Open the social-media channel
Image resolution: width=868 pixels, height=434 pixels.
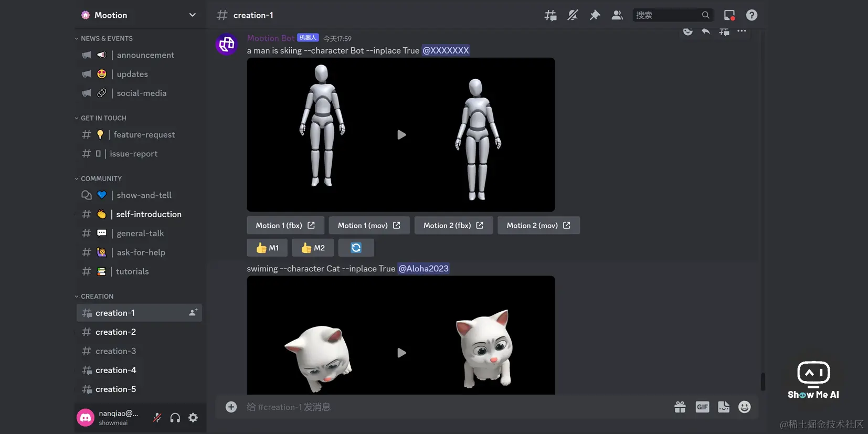pyautogui.click(x=139, y=93)
